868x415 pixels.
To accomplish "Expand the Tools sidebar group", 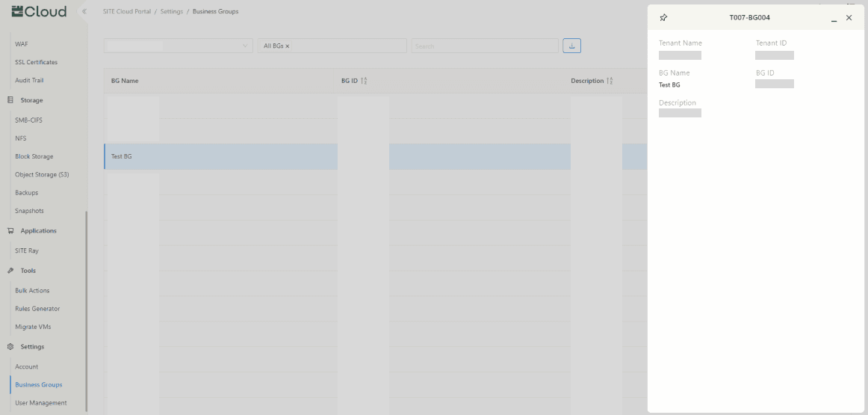I will (28, 271).
